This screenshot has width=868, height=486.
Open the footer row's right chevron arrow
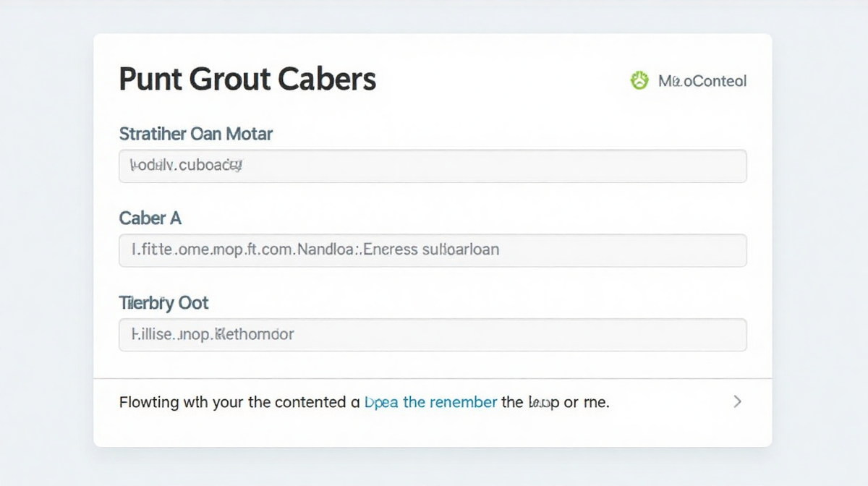click(737, 401)
